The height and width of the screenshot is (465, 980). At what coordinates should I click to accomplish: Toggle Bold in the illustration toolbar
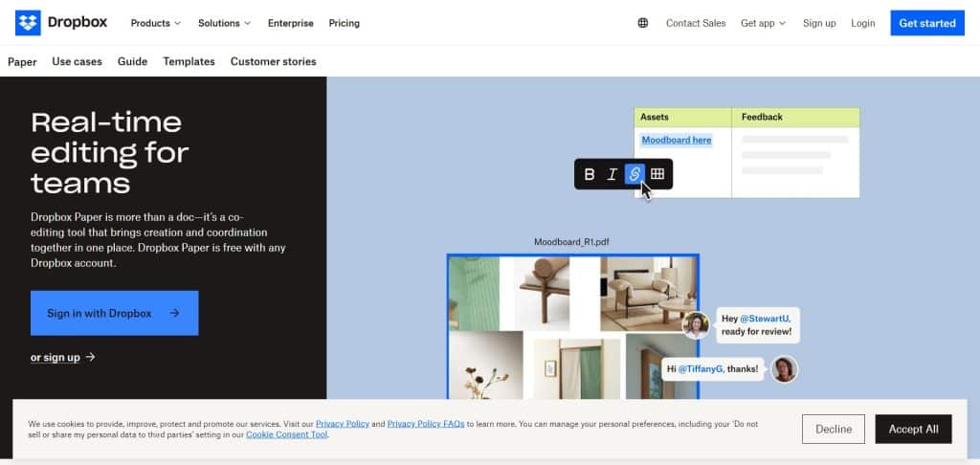point(590,174)
